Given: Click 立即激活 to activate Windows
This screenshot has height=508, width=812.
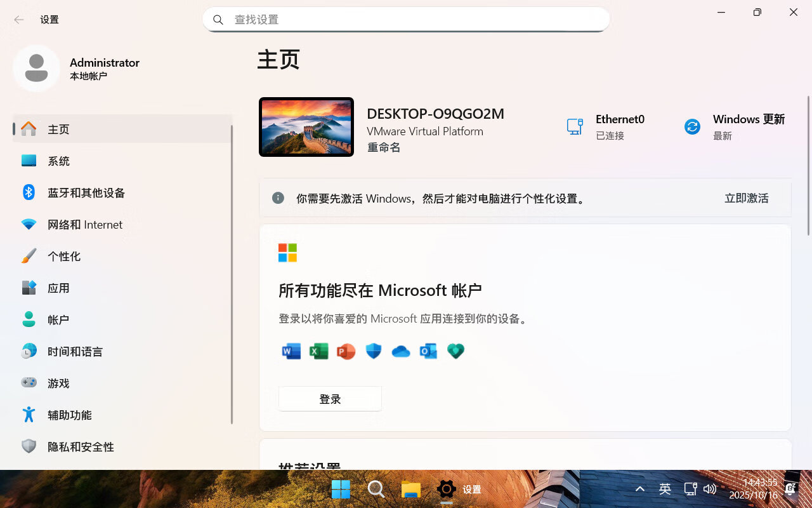Looking at the screenshot, I should pos(746,197).
